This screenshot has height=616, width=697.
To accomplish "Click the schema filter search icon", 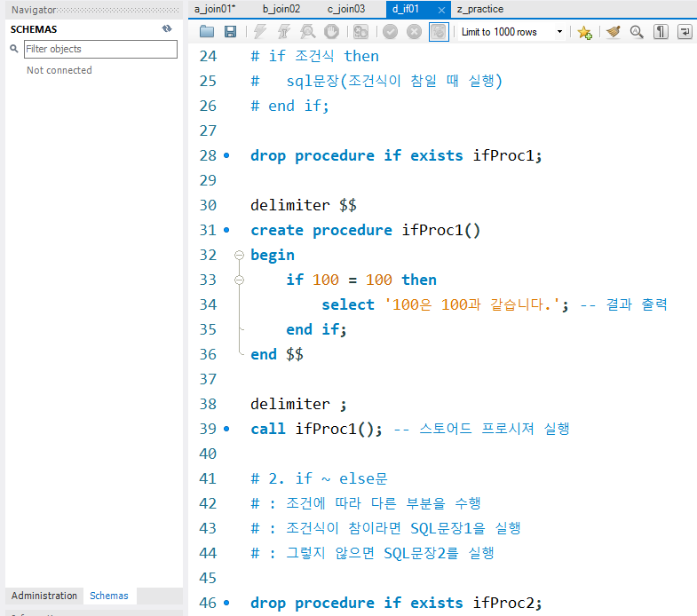I will click(x=14, y=49).
